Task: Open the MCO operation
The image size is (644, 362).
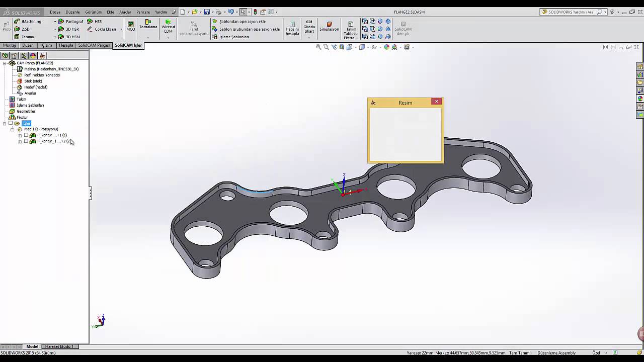Action: tap(131, 27)
